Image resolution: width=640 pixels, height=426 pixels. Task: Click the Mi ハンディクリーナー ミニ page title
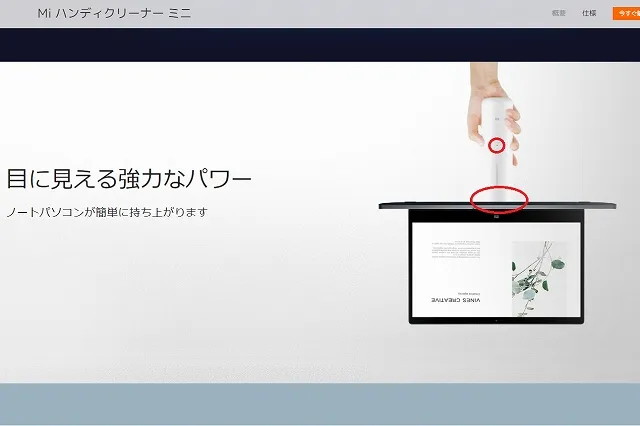(x=114, y=13)
